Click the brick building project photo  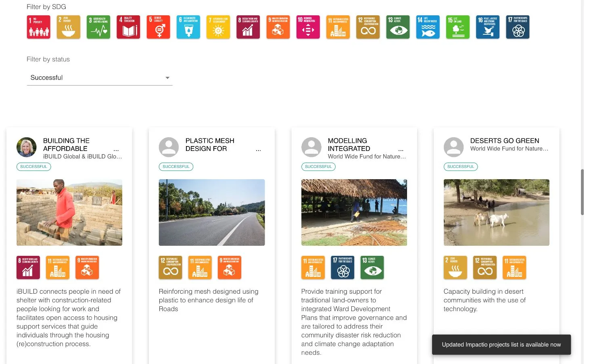(69, 212)
